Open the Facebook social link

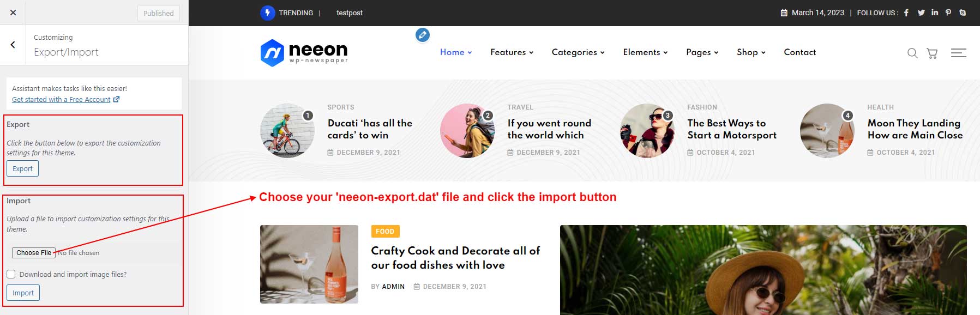[906, 13]
